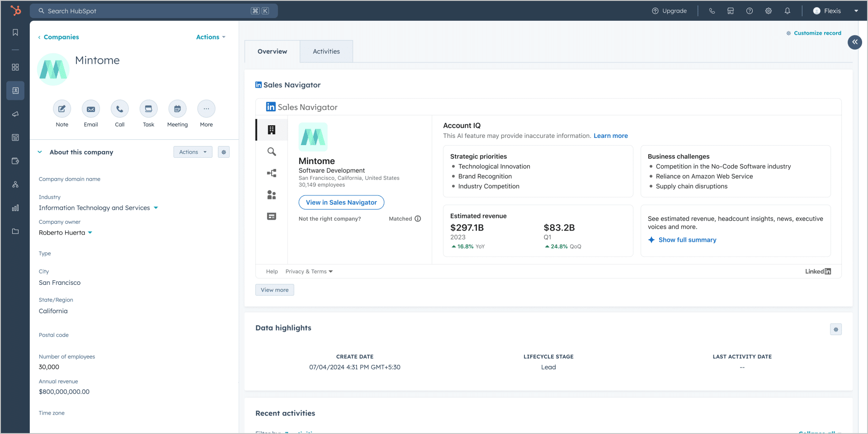
Task: Select the Overview tab
Action: (272, 51)
